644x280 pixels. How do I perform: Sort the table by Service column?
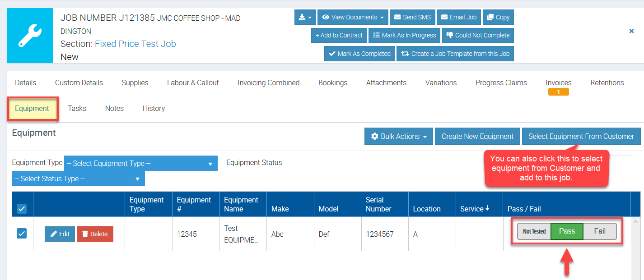[x=475, y=209]
